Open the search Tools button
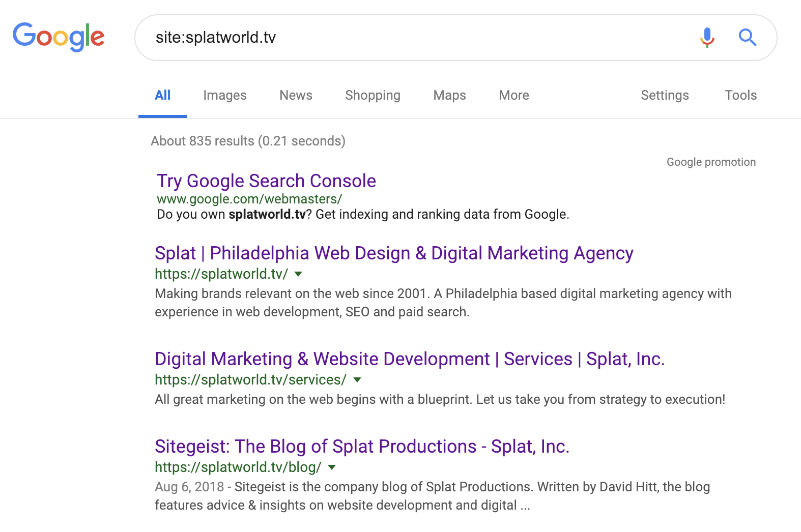The width and height of the screenshot is (801, 532). (740, 95)
